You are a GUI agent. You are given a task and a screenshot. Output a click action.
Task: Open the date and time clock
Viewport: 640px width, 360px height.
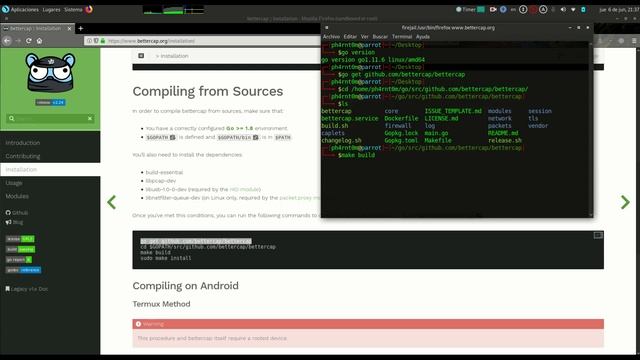pyautogui.click(x=619, y=9)
